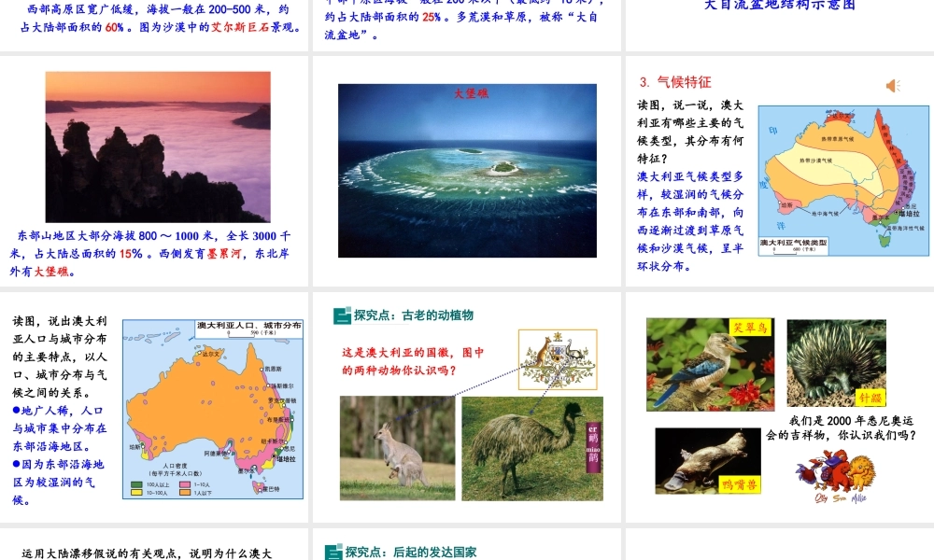
Task: Click the green icon beside 探究点：古老的动植物
Action: 342,315
